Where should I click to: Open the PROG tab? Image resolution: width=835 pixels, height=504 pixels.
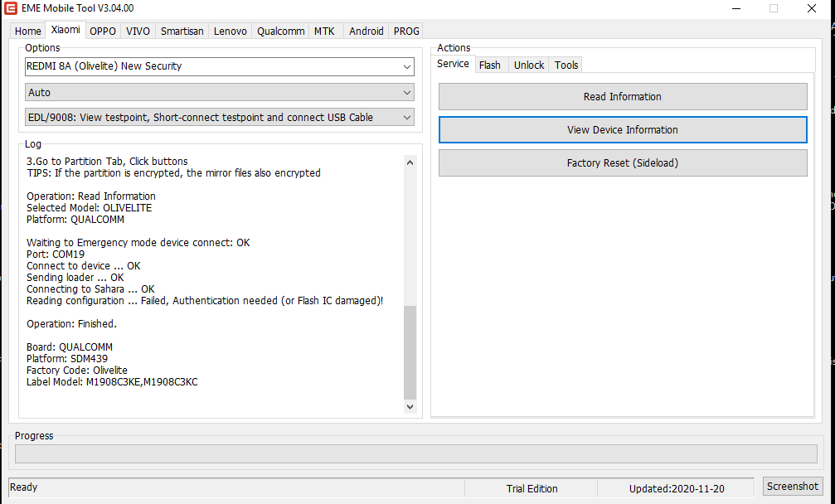pos(406,31)
